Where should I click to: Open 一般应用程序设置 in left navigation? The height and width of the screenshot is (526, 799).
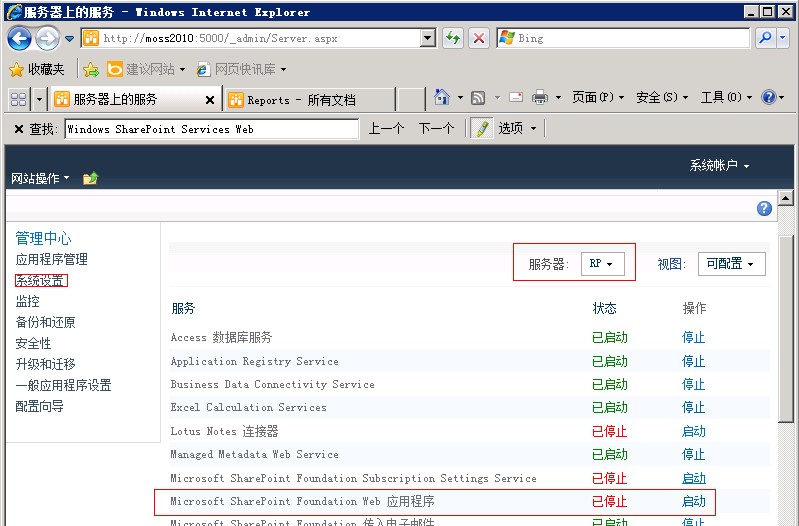[63, 385]
